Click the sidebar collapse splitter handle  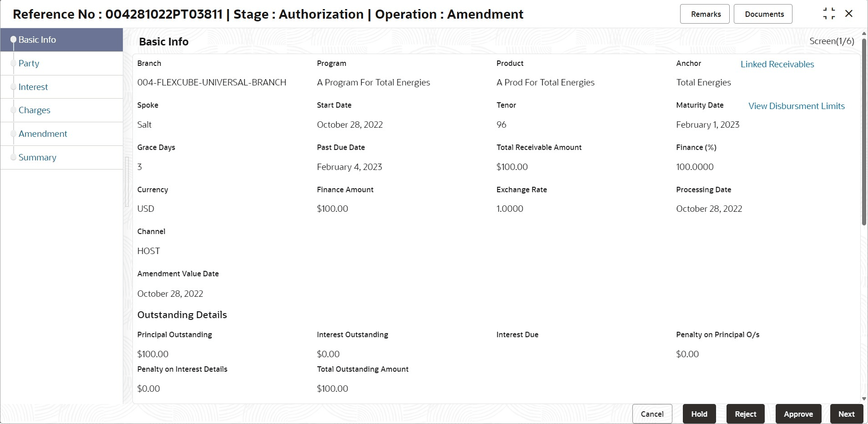[x=127, y=182]
